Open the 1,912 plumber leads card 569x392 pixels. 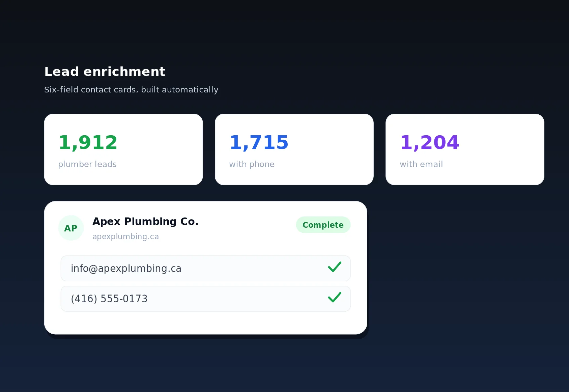pyautogui.click(x=123, y=149)
